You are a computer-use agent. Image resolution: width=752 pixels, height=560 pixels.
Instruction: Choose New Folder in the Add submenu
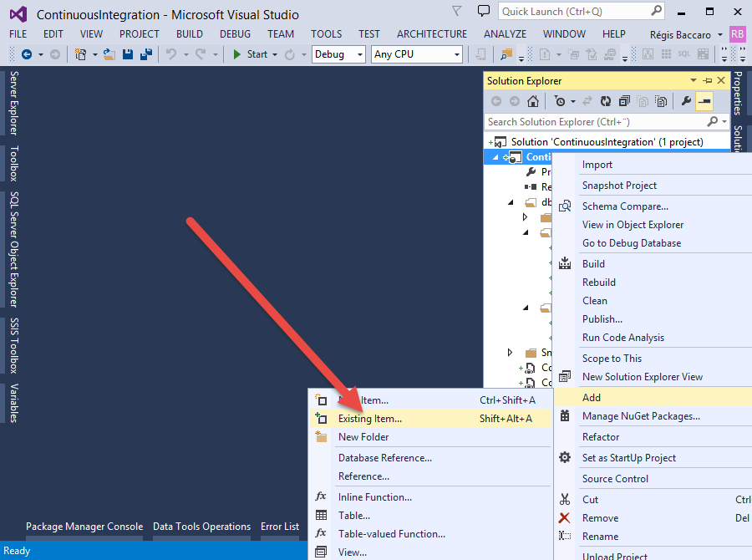coord(429,436)
